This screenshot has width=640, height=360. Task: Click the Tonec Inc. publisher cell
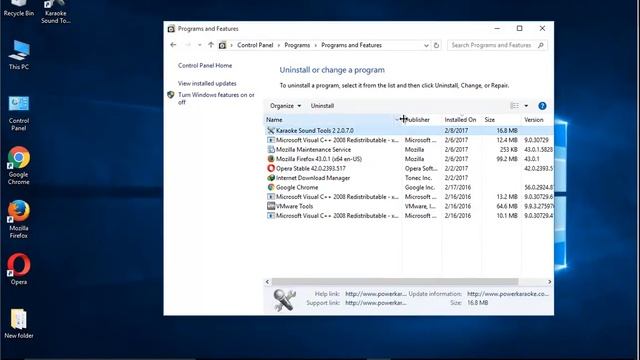[x=418, y=178]
